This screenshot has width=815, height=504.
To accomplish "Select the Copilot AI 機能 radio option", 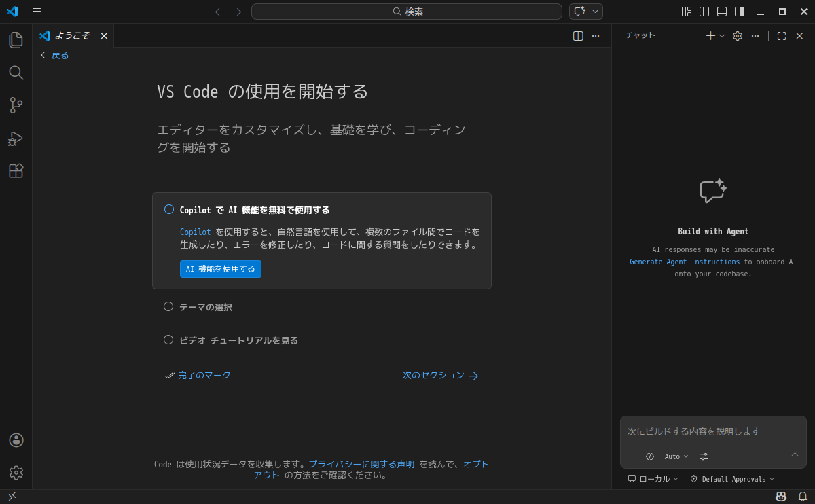I will point(168,209).
